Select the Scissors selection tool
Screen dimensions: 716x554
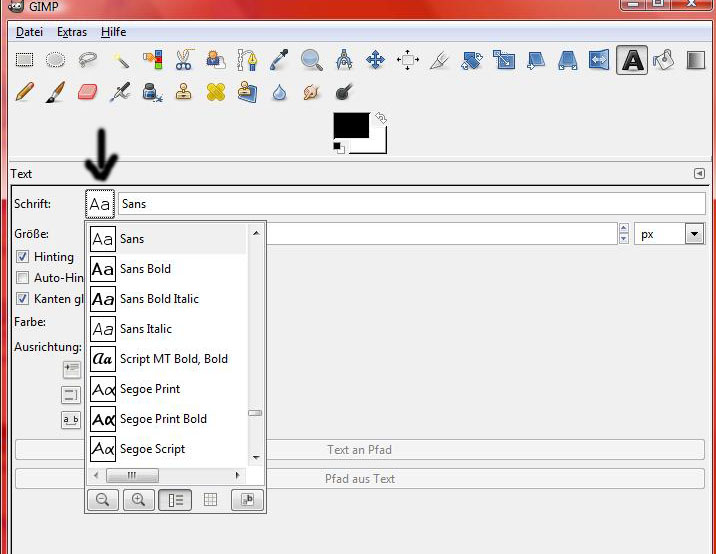point(183,61)
